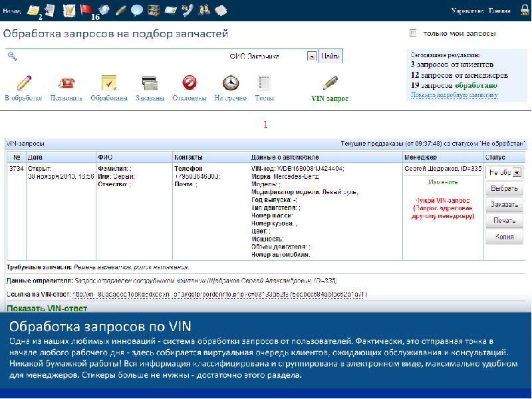Click the padlock icon in top right corner

tap(524, 11)
